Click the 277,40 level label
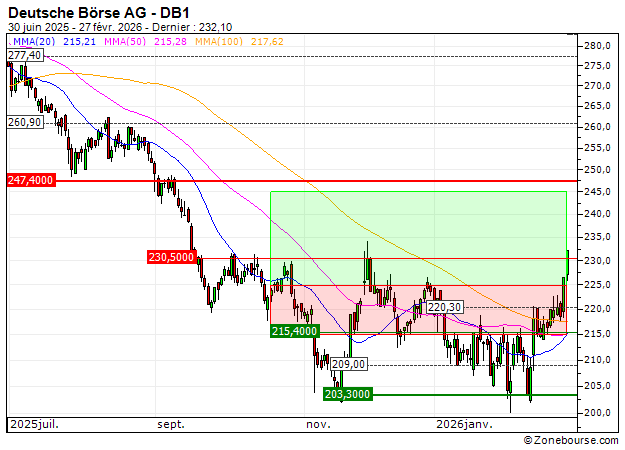Viewport: 625px width, 450px height. coord(24,56)
